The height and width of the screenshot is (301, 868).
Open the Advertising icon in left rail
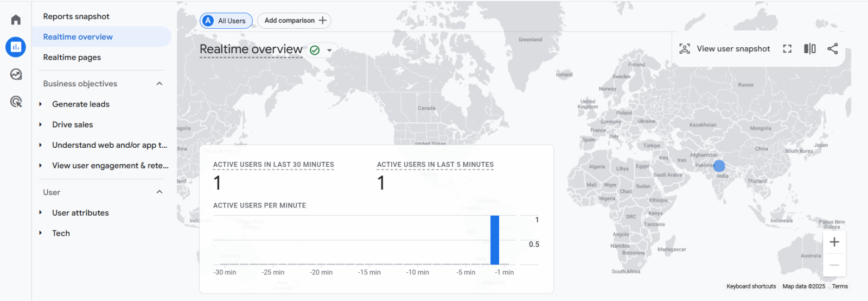(x=16, y=102)
